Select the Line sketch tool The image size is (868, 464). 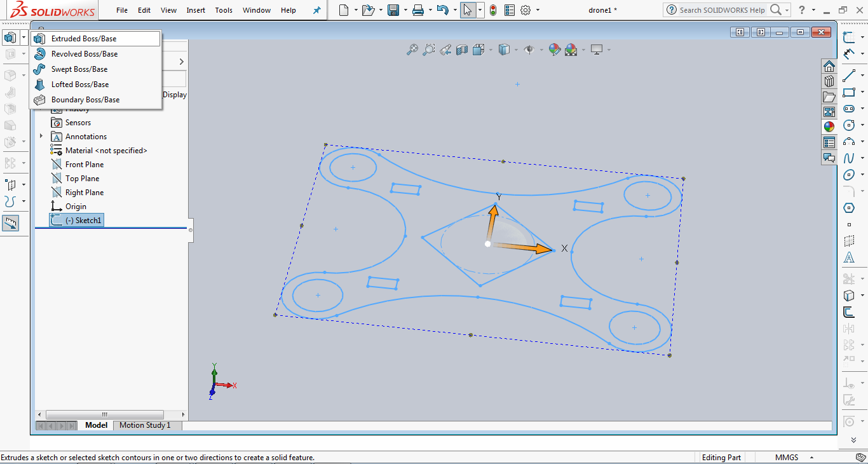tap(849, 76)
